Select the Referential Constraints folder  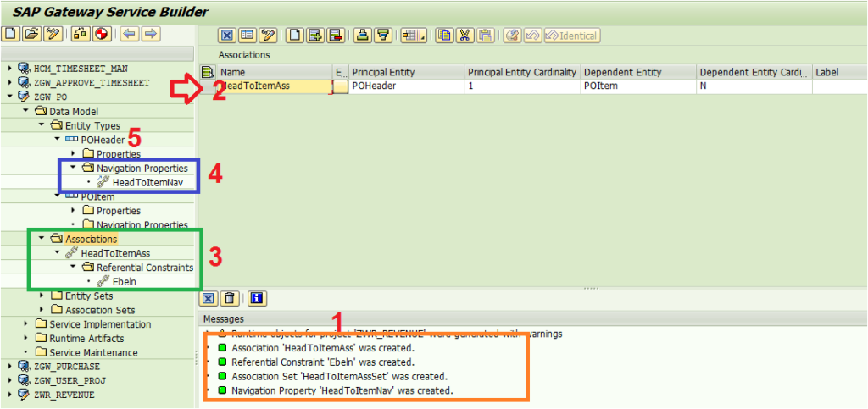(x=145, y=268)
